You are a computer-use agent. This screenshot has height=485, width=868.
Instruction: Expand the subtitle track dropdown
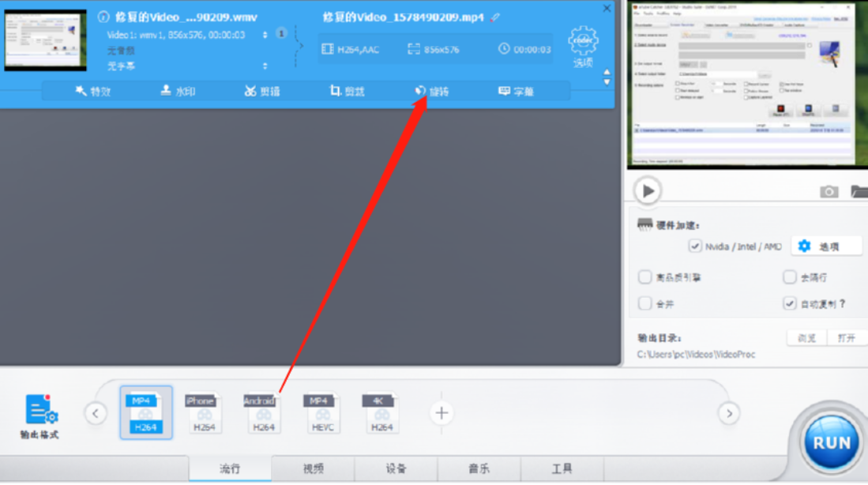265,66
